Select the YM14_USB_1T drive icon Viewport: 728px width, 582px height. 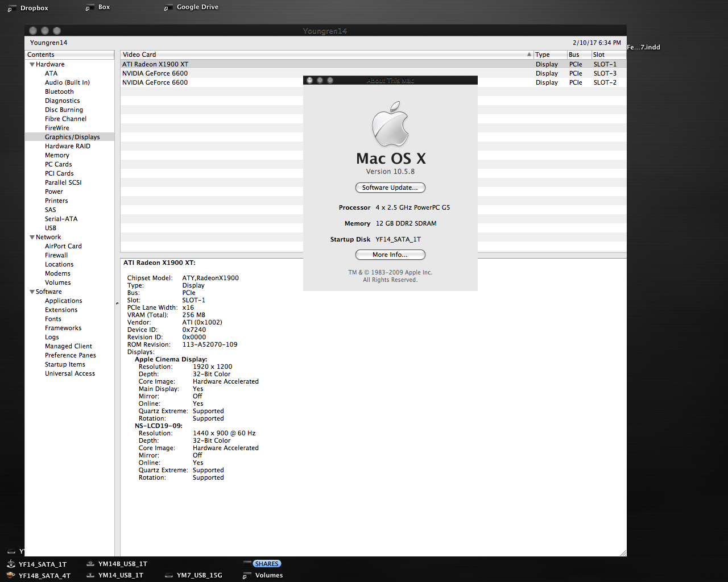pyautogui.click(x=90, y=575)
